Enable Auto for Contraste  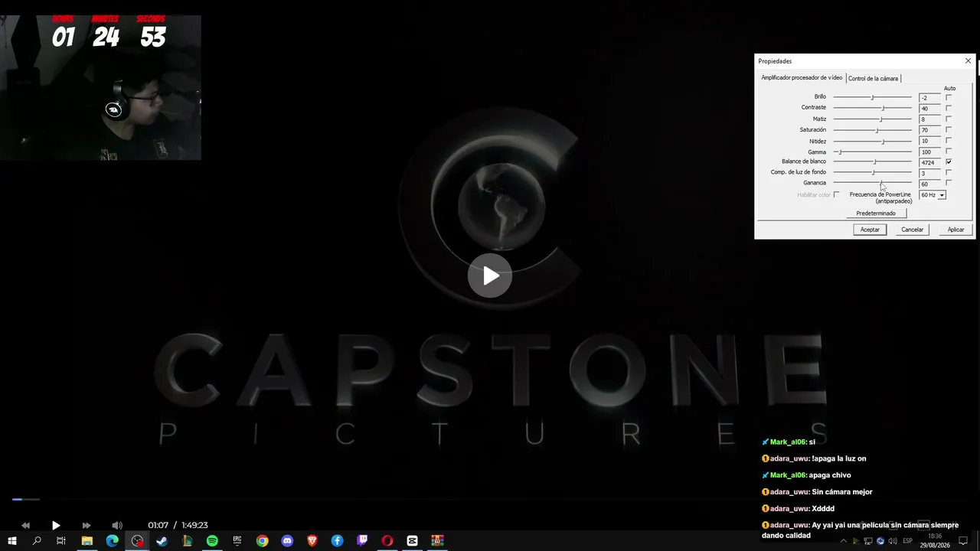(x=949, y=108)
